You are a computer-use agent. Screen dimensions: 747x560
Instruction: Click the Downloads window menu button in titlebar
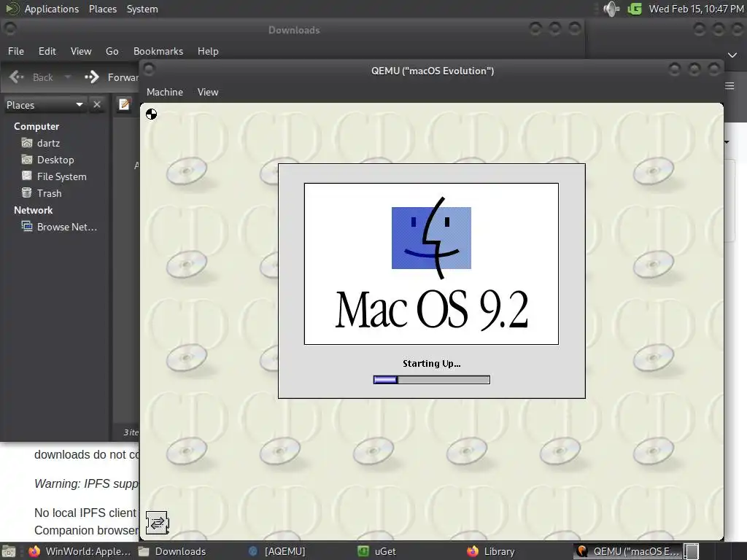[10, 28]
